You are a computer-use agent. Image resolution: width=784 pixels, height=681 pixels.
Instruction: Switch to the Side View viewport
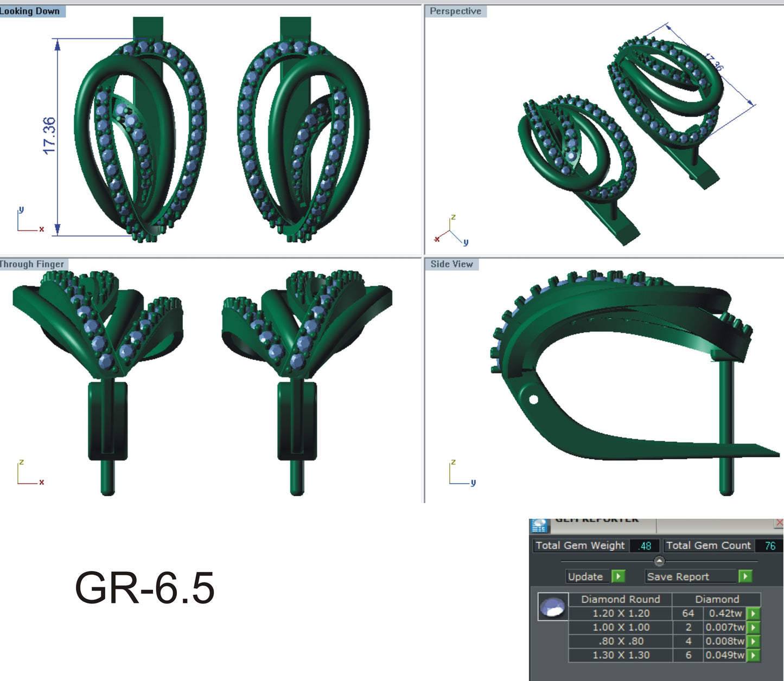(451, 264)
